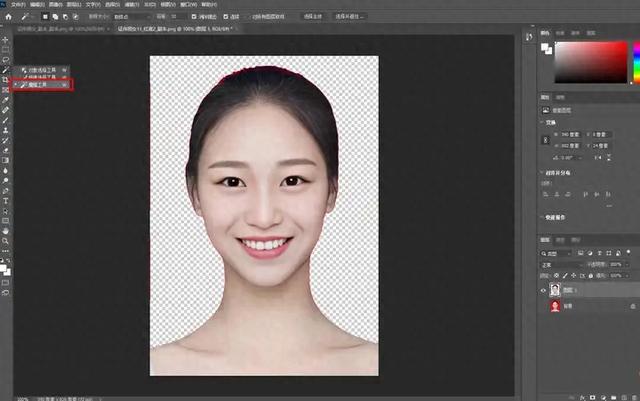Screen dimensions: 640x401
Task: Toggle lock transparent pixels
Action: click(x=556, y=276)
